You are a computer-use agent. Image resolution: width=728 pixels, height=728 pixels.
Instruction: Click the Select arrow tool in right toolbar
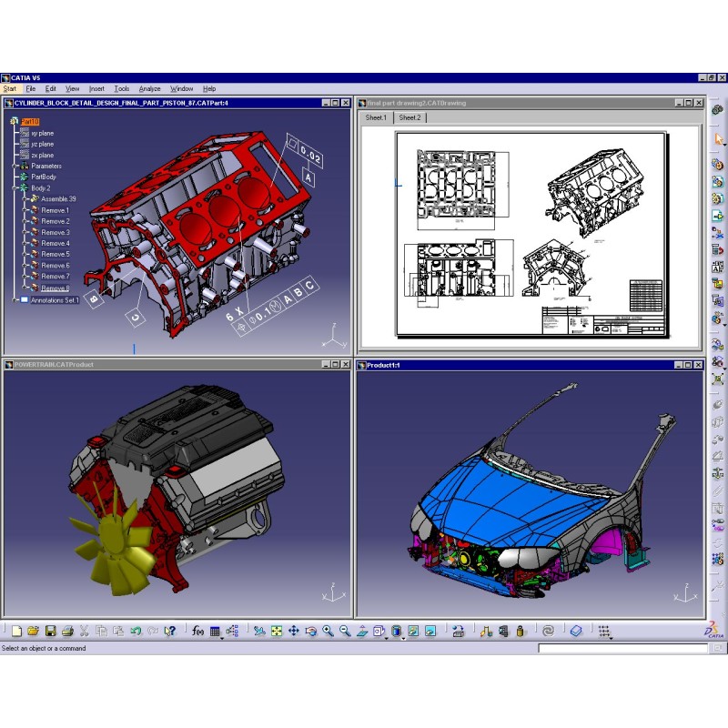[x=718, y=139]
